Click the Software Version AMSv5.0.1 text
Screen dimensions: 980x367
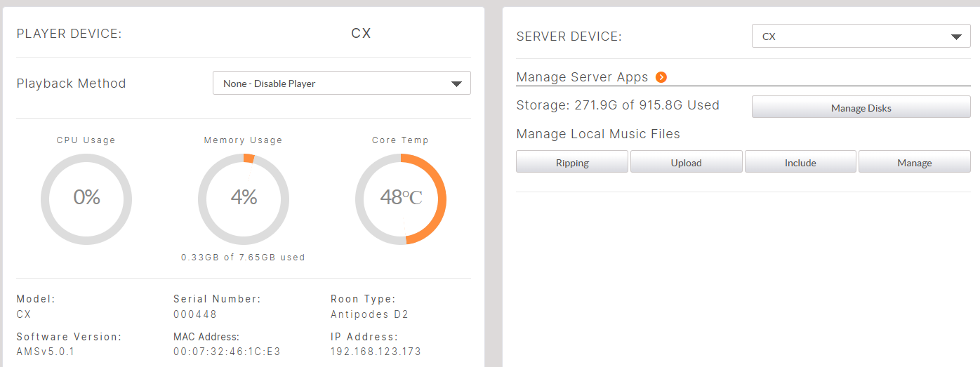coord(46,352)
